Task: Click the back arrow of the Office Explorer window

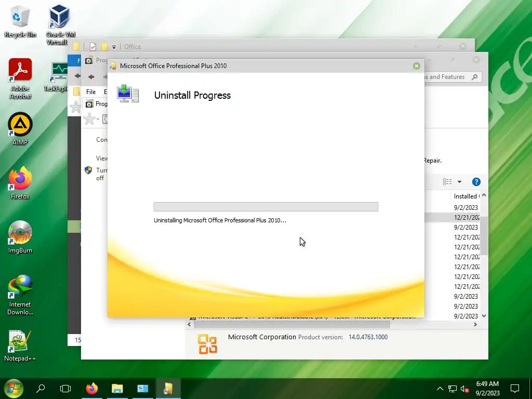Action: coord(77,76)
